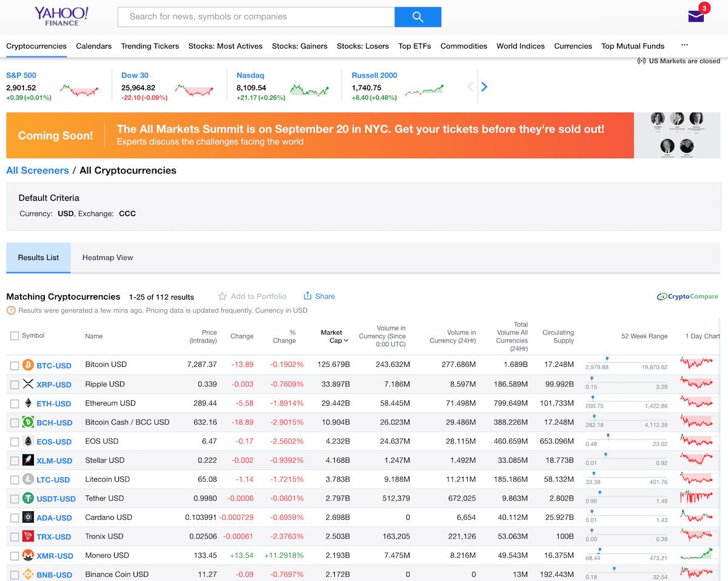Open the Trending Tickers tab
This screenshot has height=581, width=728.
150,46
